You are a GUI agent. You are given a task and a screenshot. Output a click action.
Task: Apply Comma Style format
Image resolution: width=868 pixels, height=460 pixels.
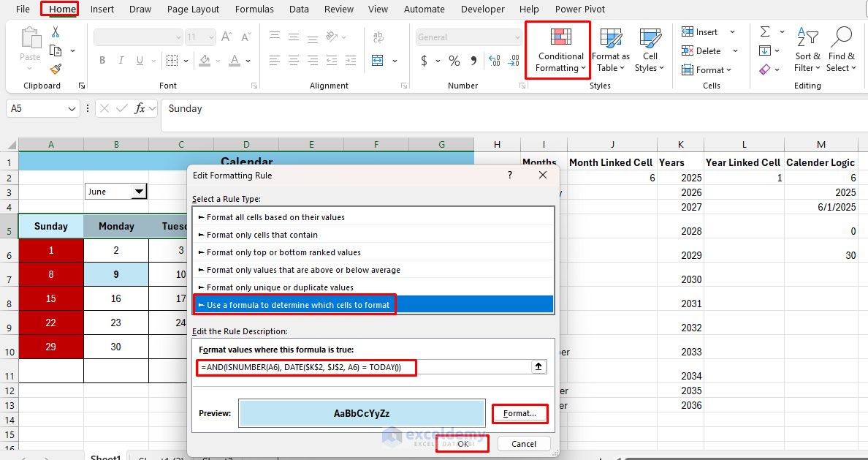click(x=474, y=61)
